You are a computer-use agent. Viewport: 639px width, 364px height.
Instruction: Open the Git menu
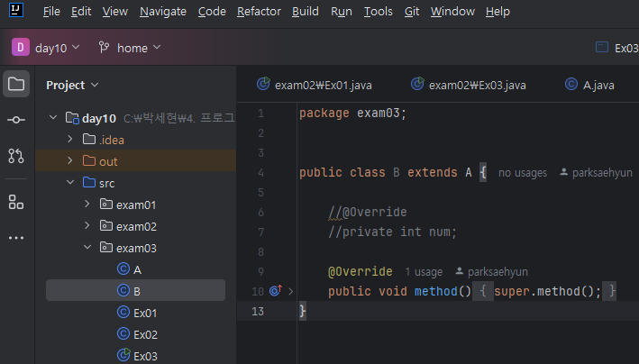click(412, 12)
